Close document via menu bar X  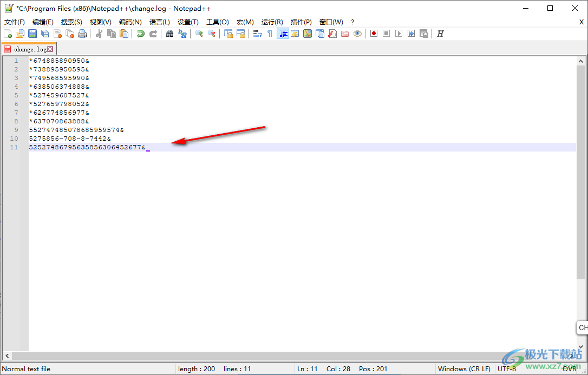(582, 22)
